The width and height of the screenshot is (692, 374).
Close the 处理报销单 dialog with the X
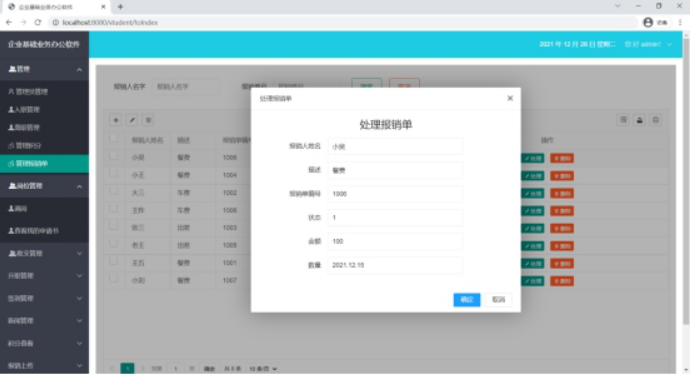coord(510,98)
